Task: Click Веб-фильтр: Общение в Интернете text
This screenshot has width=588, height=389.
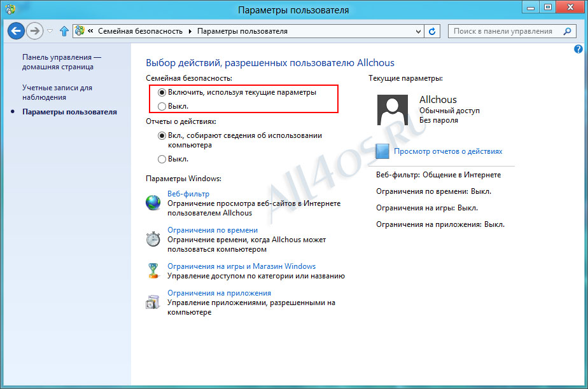Action: click(x=438, y=175)
